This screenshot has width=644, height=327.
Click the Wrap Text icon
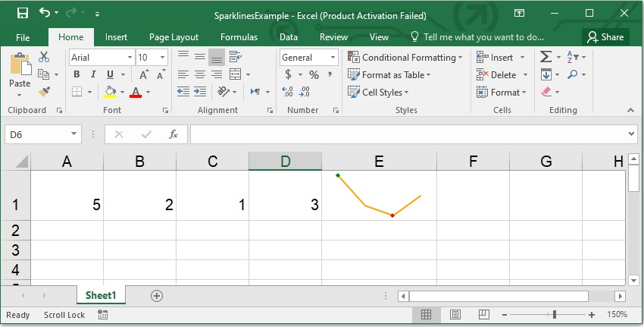[x=236, y=57]
